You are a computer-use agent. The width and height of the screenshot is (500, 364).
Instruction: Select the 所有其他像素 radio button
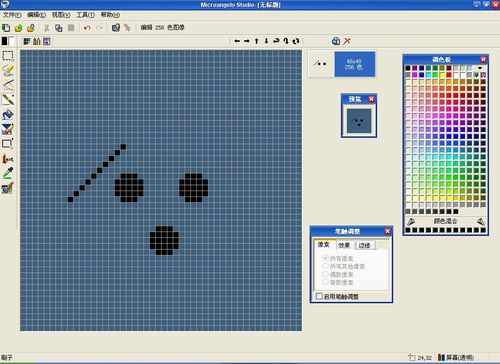[325, 266]
